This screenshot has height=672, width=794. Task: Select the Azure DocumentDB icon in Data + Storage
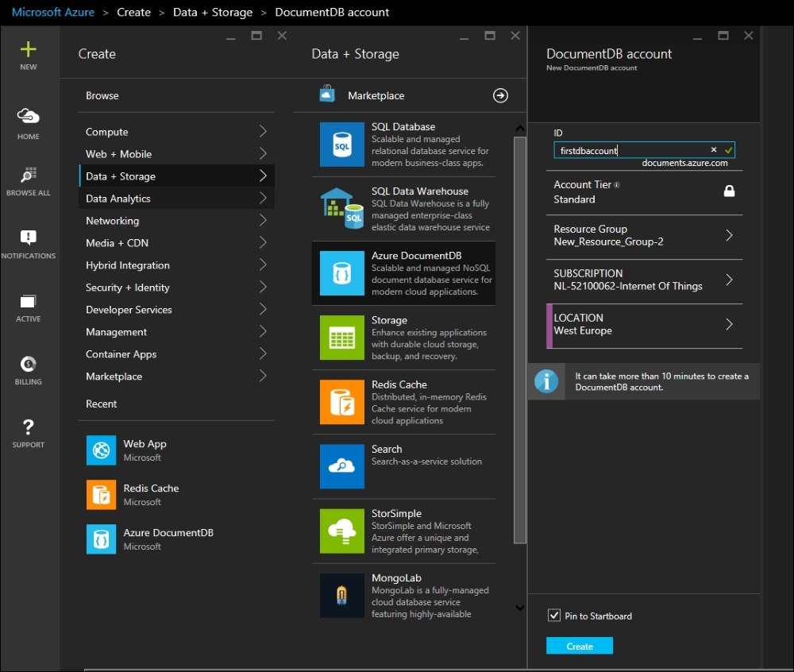point(341,273)
